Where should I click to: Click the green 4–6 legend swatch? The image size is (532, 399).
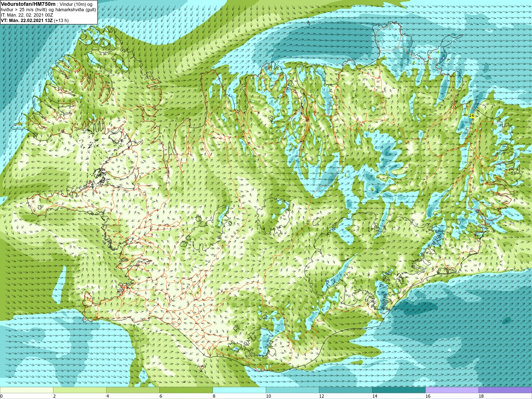point(133,390)
